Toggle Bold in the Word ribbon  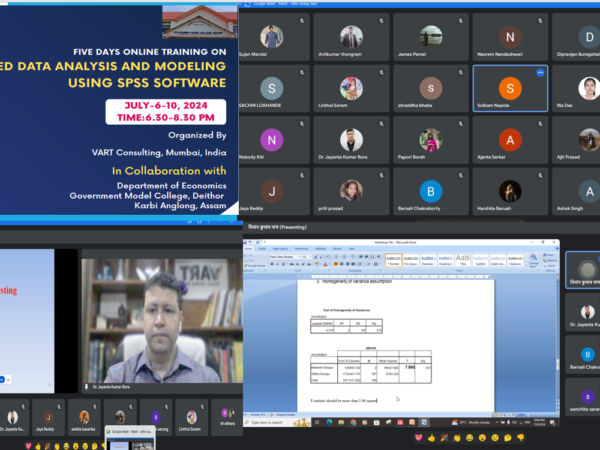tap(272, 264)
